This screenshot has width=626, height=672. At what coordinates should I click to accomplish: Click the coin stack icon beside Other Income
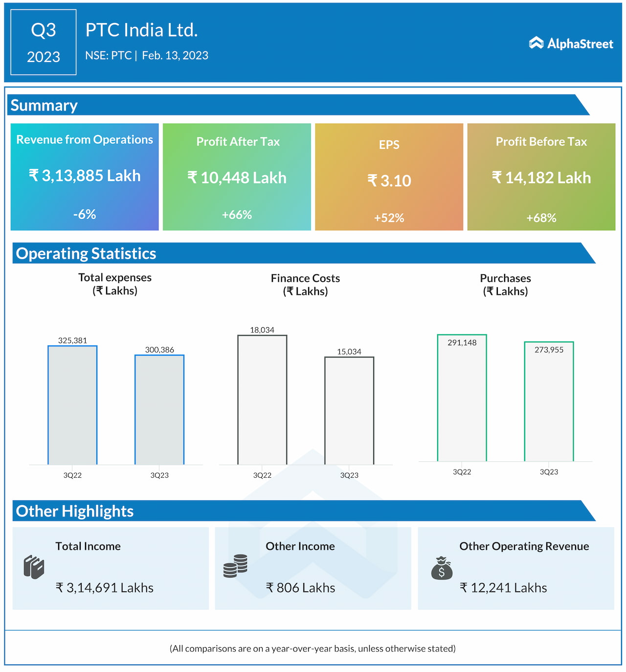click(235, 566)
